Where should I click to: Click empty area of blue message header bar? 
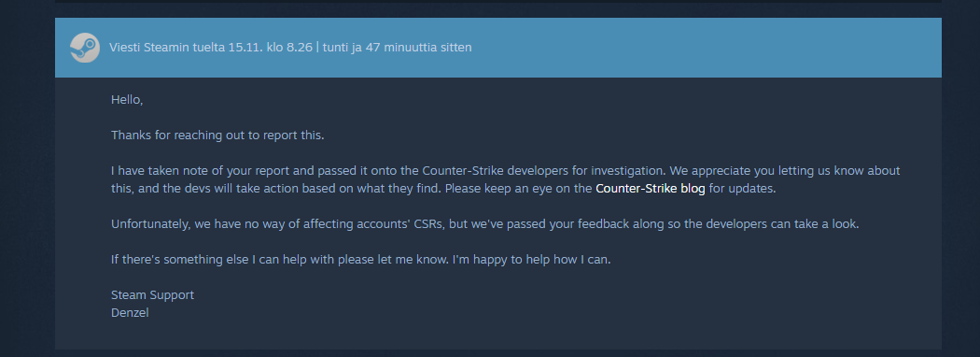tap(707, 48)
